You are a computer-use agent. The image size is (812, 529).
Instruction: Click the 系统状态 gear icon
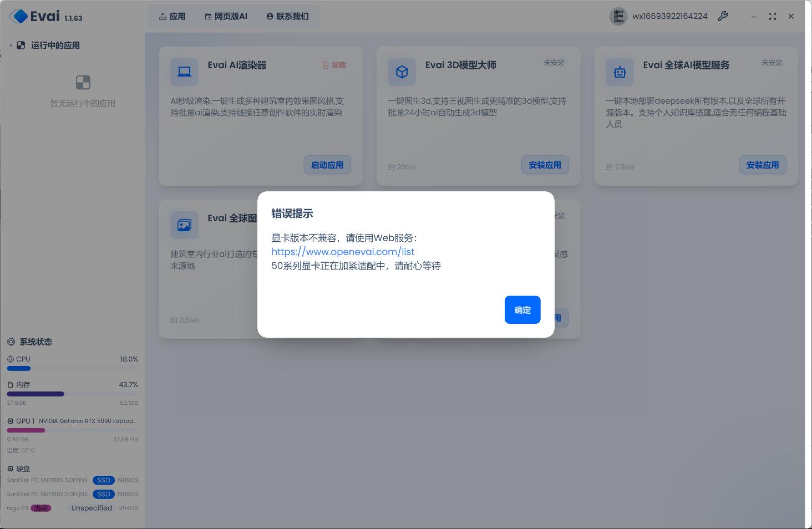(x=11, y=342)
